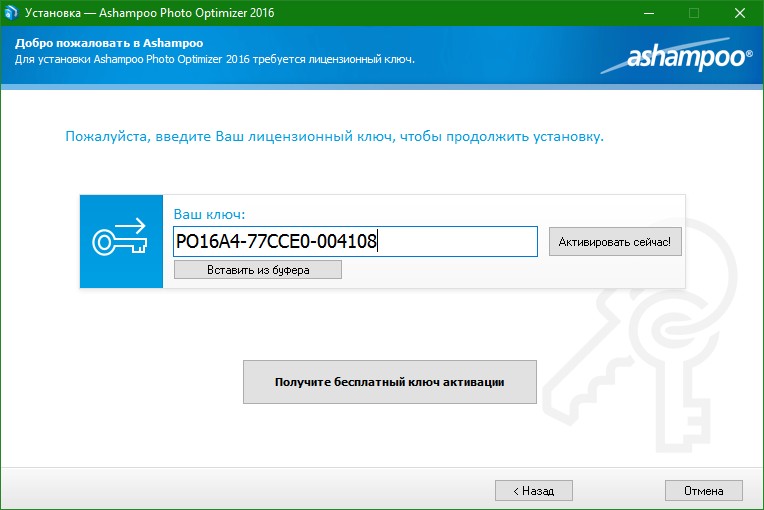Click the installer app icon in title bar
The width and height of the screenshot is (764, 510).
point(11,12)
